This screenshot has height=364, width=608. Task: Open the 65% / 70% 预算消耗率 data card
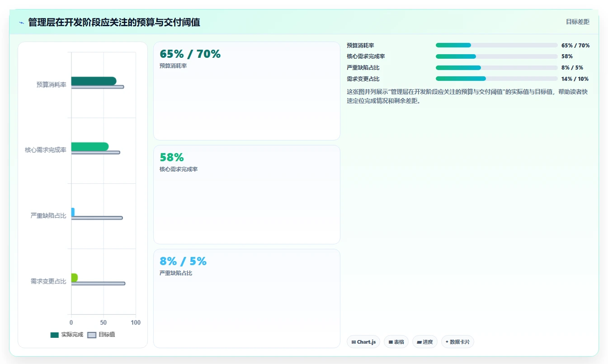pyautogui.click(x=247, y=91)
